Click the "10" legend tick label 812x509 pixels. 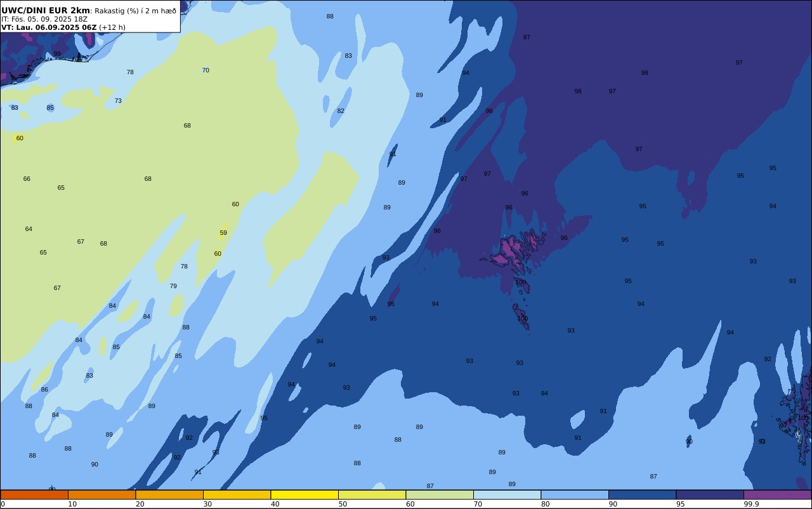point(72,504)
